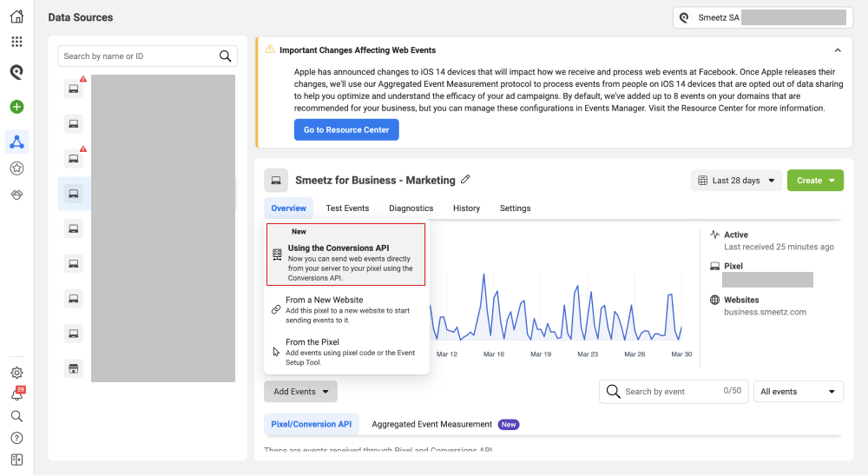Open settings gear icon in sidebar
Screen dimensions: 868x476
point(16,373)
